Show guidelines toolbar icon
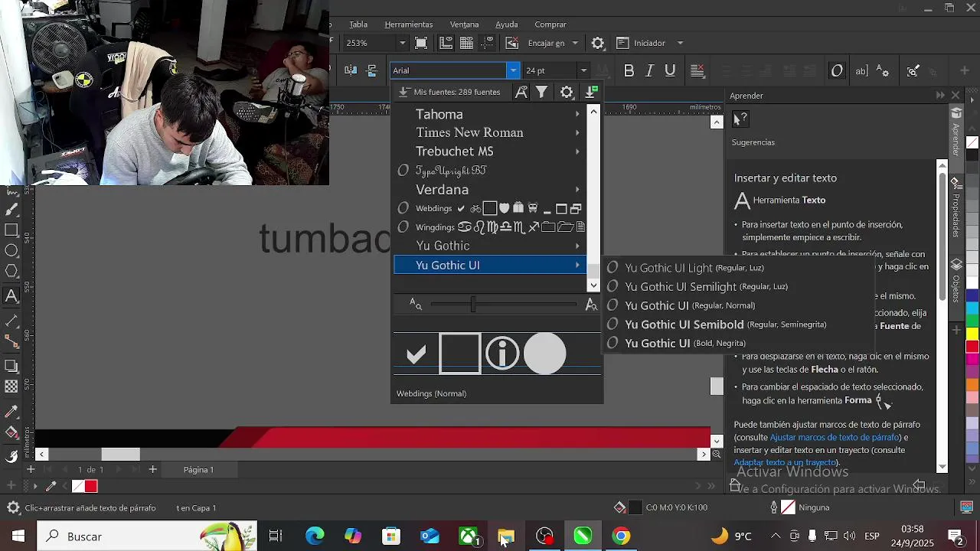The height and width of the screenshot is (551, 980). [487, 43]
